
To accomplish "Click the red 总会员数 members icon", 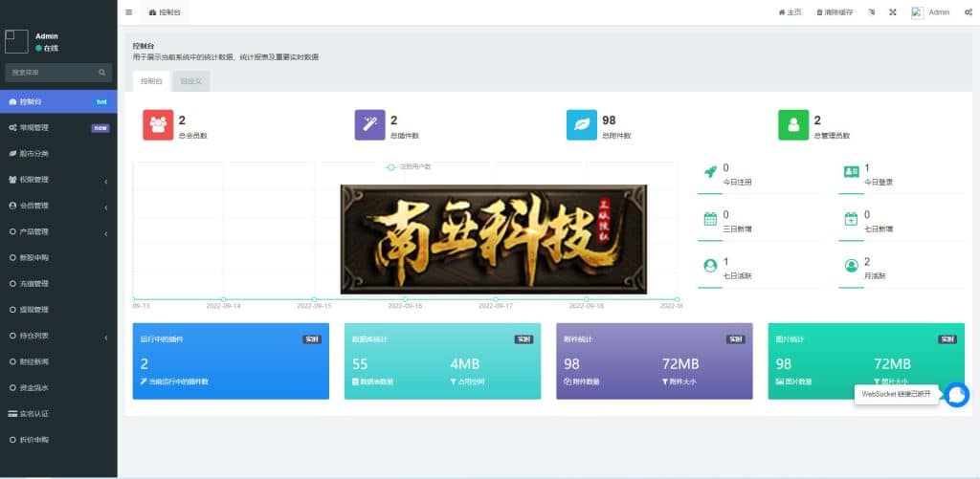I will [158, 125].
